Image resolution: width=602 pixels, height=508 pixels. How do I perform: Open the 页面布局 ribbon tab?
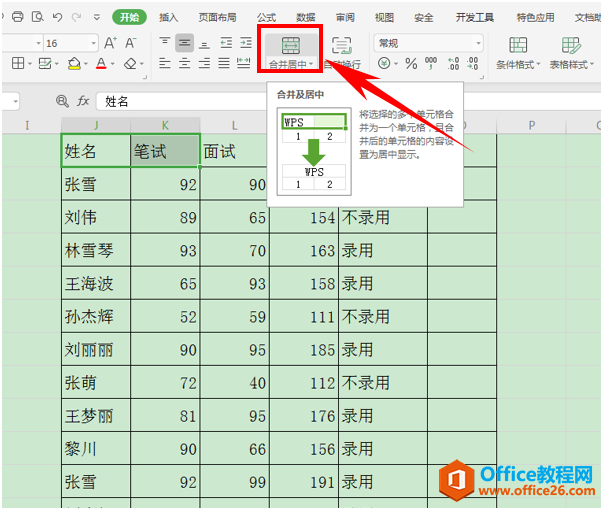(x=217, y=17)
